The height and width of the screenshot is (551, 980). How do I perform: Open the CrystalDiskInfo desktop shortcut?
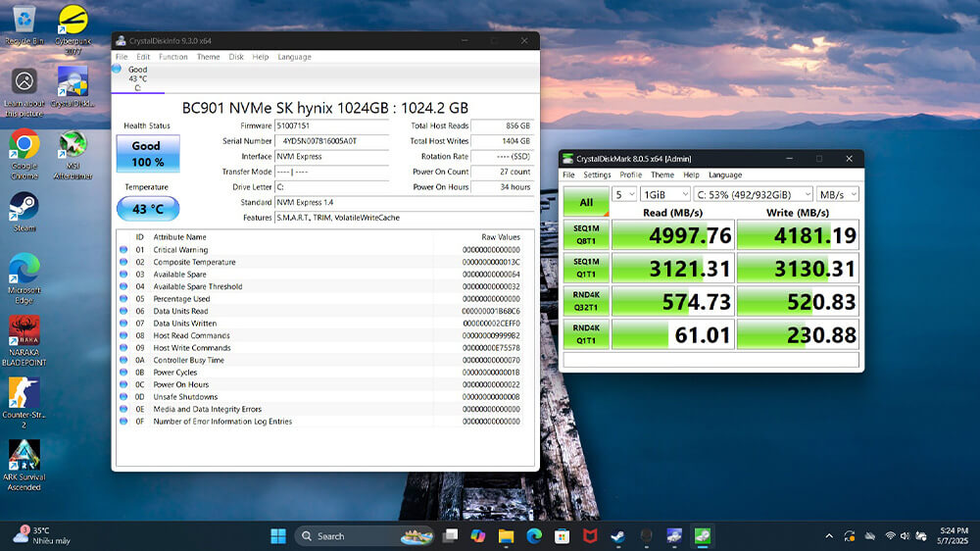pos(73,87)
